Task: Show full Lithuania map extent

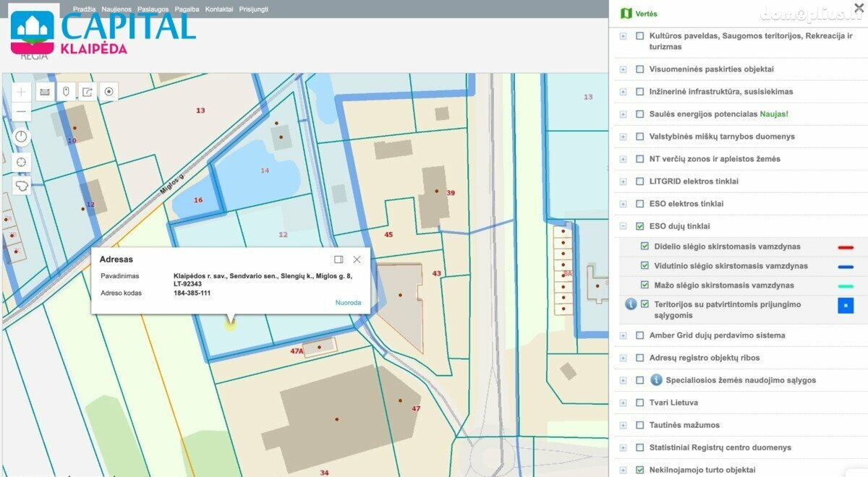Action: point(22,186)
